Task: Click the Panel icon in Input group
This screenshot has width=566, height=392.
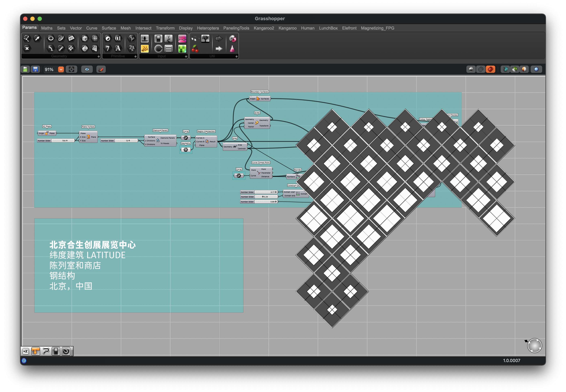Action: [145, 49]
